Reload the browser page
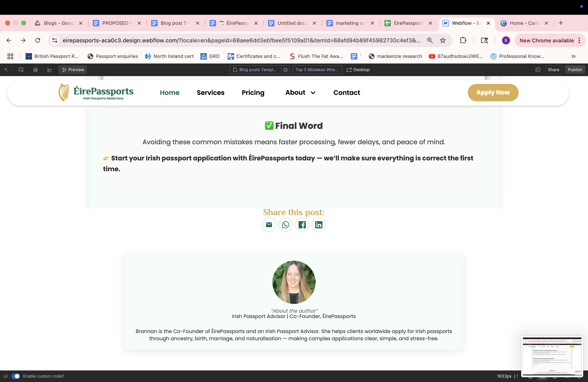This screenshot has width=588, height=382. pos(37,40)
